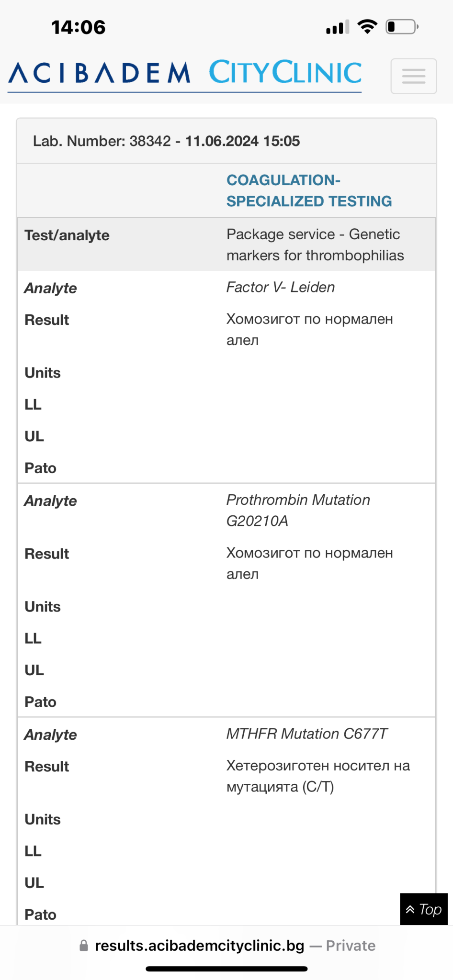The height and width of the screenshot is (980, 453).
Task: Open the hamburger navigation menu
Action: coord(413,76)
